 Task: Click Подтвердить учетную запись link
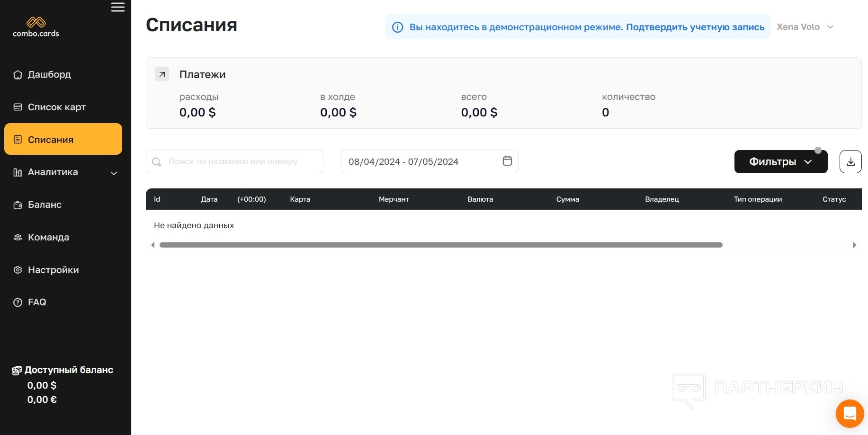pyautogui.click(x=695, y=27)
